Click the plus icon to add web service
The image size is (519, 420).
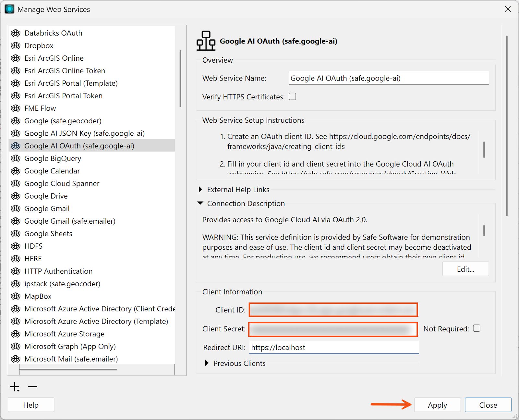[x=15, y=387]
